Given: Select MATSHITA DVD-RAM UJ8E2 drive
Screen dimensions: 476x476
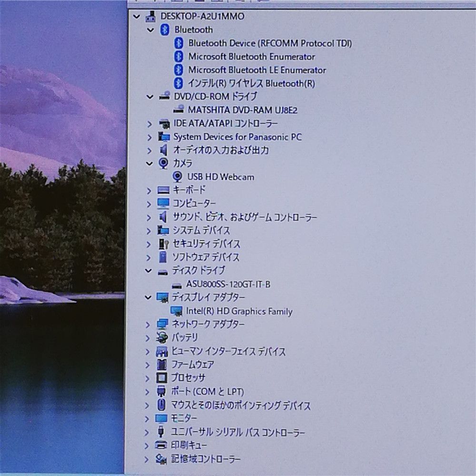Looking at the screenshot, I should pos(242,110).
